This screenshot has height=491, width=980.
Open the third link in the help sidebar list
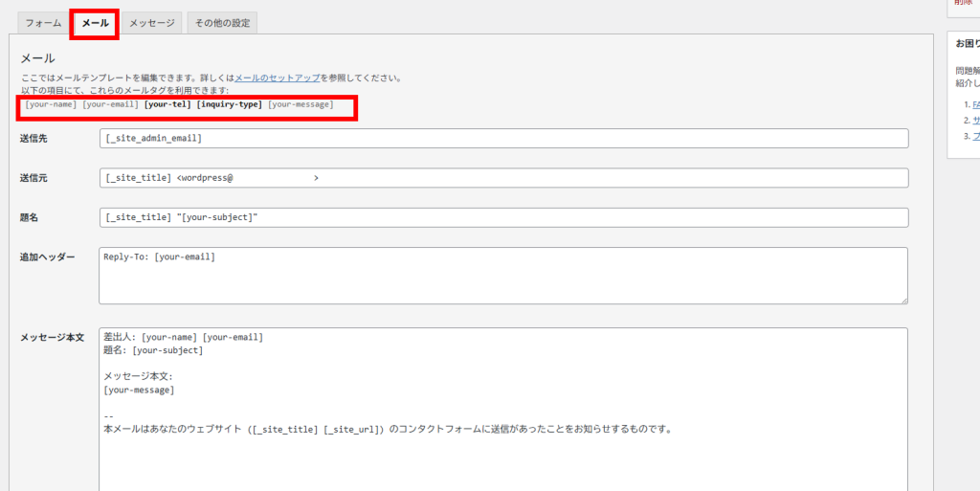click(975, 137)
